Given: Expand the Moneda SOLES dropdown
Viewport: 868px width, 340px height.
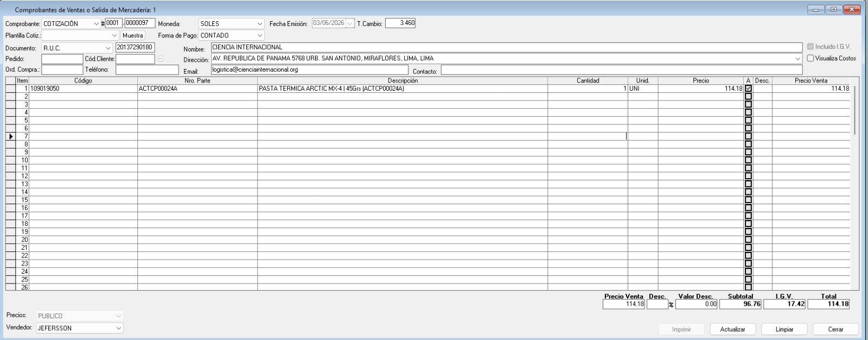Looking at the screenshot, I should point(259,23).
